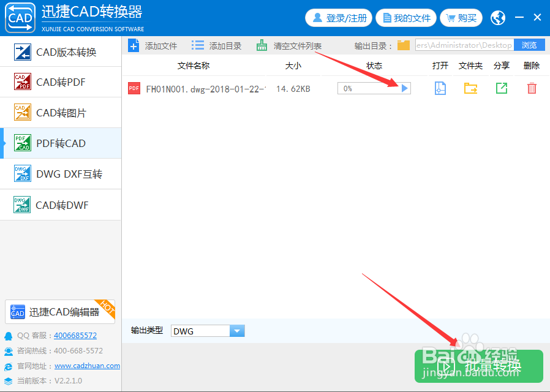550x392 pixels.
Task: Open the converted file with the blue open icon
Action: tap(440, 88)
